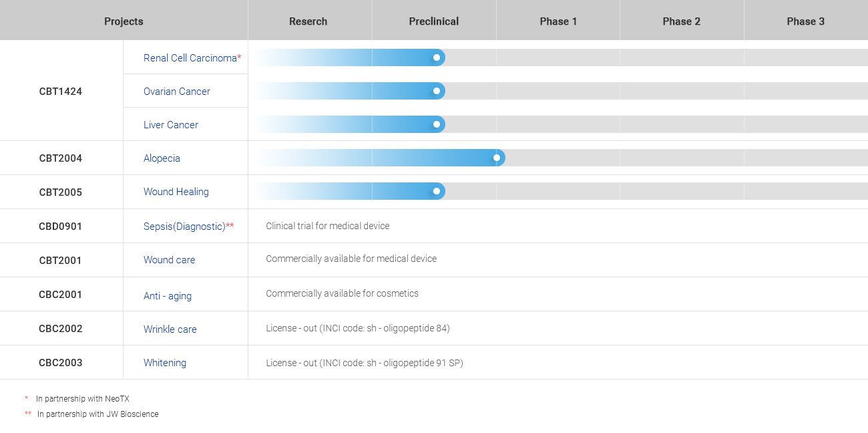Image resolution: width=868 pixels, height=433 pixels.
Task: Click the Preclinical column header
Action: (434, 21)
